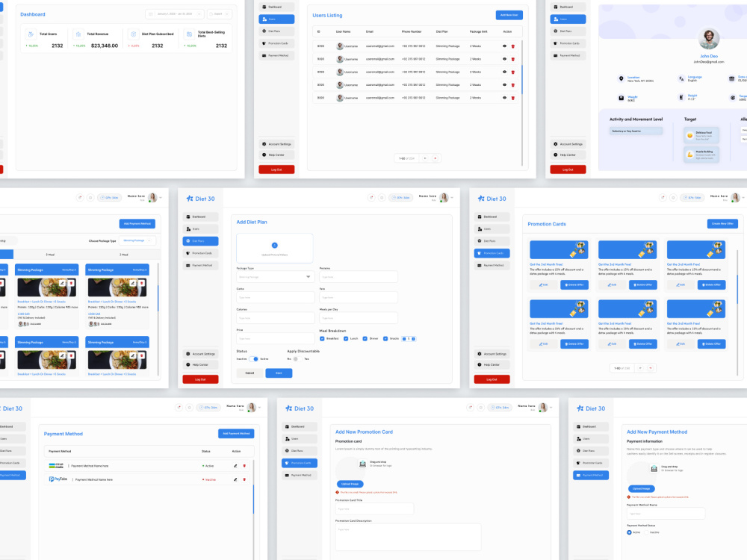Go to next page in Users Listing pagination
This screenshot has height=560, width=747.
[x=435, y=158]
